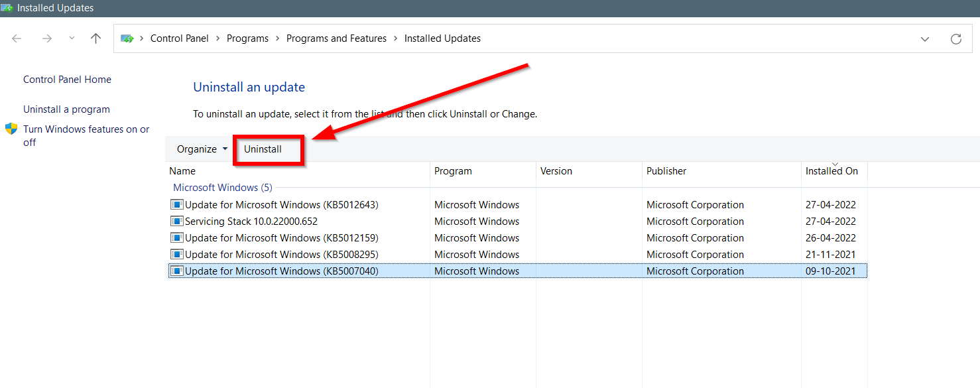Refresh the Installed Updates list
Viewport: 980px width, 388px height.
tap(956, 39)
